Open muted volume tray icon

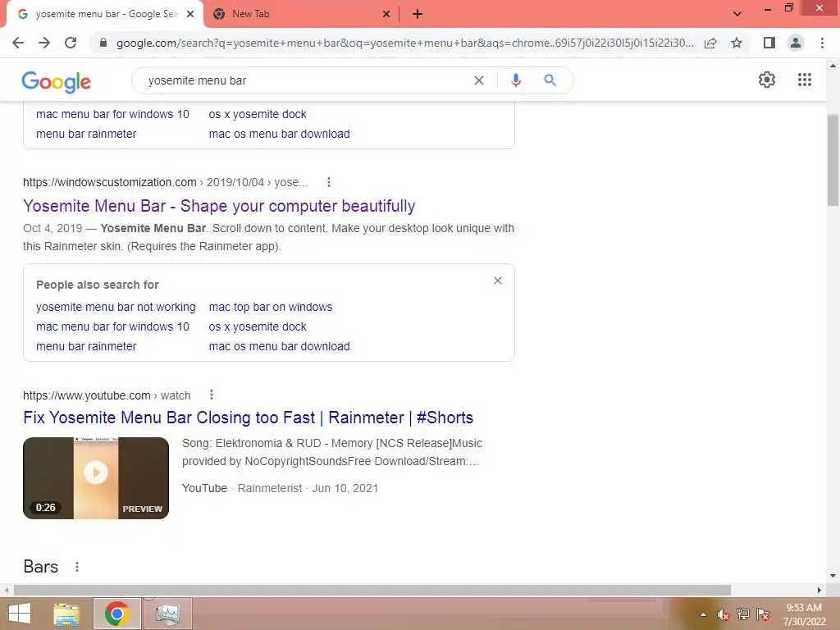(x=724, y=614)
